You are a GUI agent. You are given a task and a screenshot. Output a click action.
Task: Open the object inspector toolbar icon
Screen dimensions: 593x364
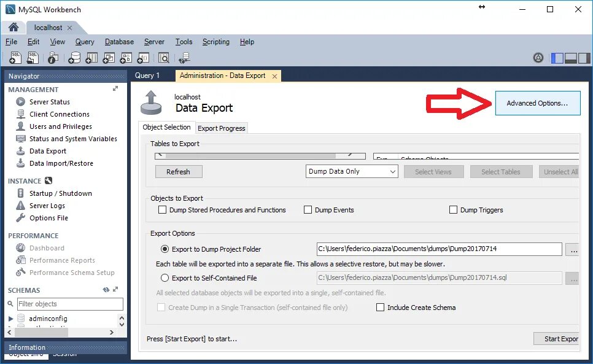tap(53, 58)
